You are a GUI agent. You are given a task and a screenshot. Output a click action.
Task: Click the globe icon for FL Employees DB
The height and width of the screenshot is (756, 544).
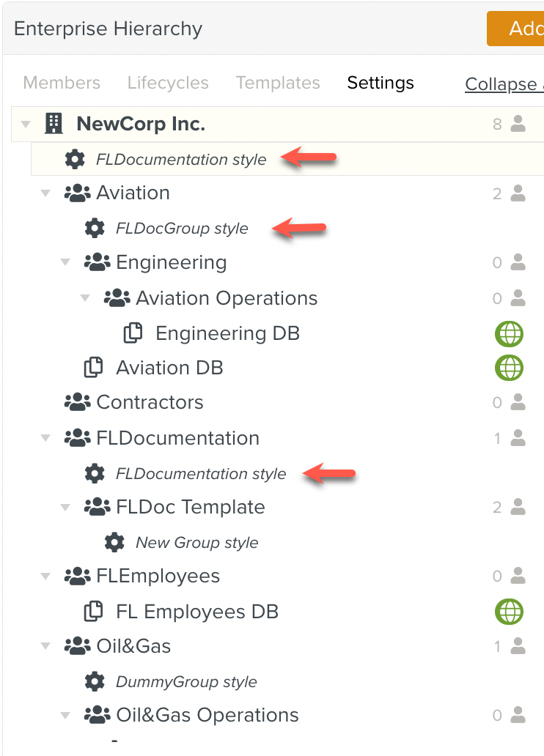click(x=509, y=612)
